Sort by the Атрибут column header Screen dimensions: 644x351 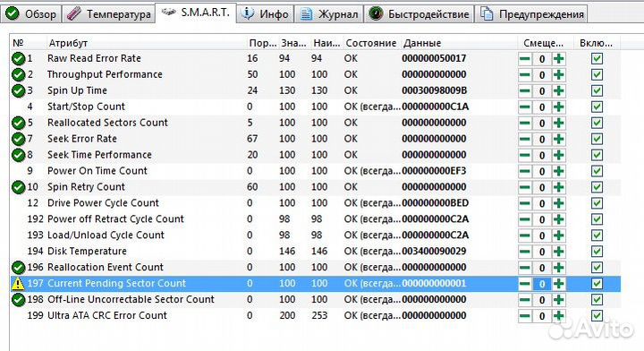tap(146, 43)
